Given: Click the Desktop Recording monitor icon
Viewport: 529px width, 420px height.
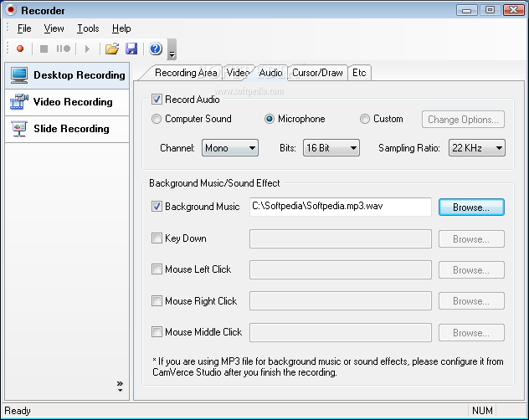Looking at the screenshot, I should pos(19,75).
